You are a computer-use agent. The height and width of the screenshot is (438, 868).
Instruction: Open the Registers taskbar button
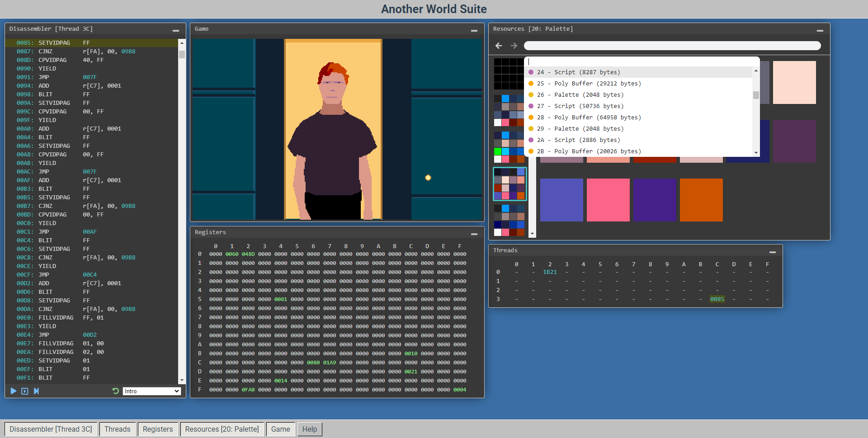[158, 429]
